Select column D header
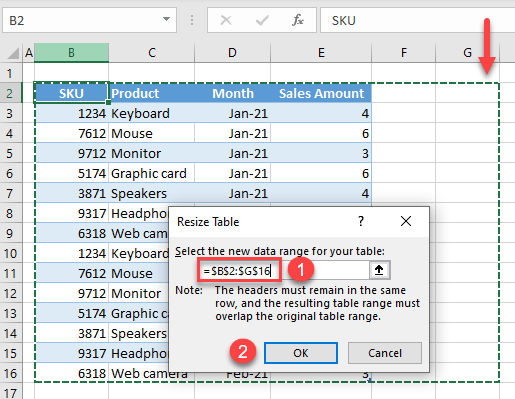The height and width of the screenshot is (399, 515). [232, 53]
